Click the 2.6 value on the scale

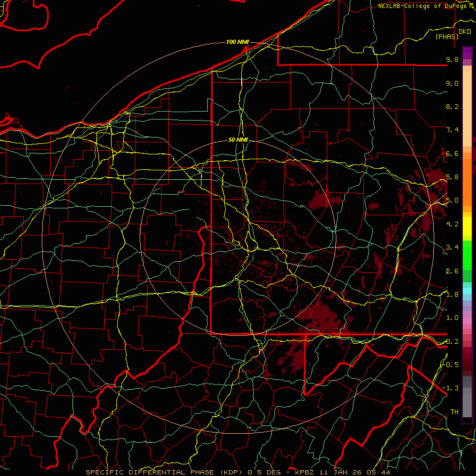pos(452,271)
